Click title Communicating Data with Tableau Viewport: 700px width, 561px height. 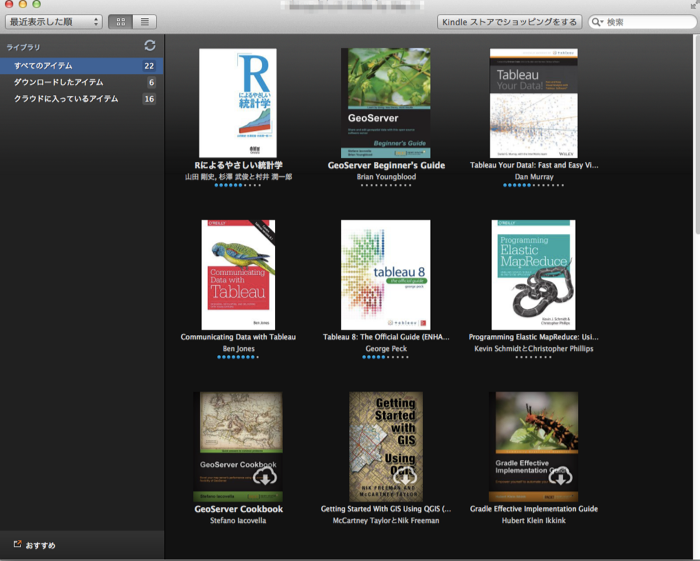pos(238,337)
